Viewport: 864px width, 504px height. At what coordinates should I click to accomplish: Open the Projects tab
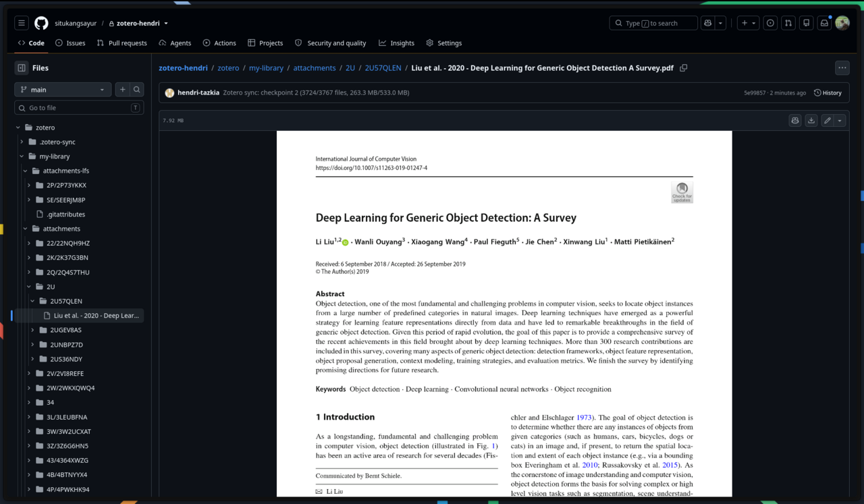[265, 43]
